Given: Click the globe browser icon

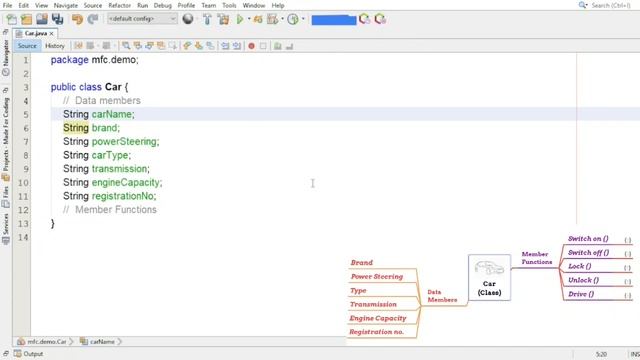Looking at the screenshot, I should point(188,19).
